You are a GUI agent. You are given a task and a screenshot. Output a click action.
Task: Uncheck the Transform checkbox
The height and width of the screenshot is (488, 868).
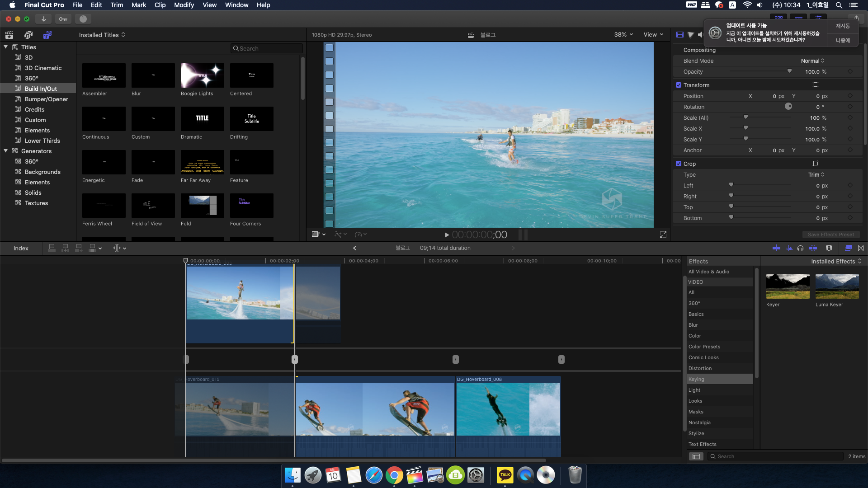click(x=679, y=85)
